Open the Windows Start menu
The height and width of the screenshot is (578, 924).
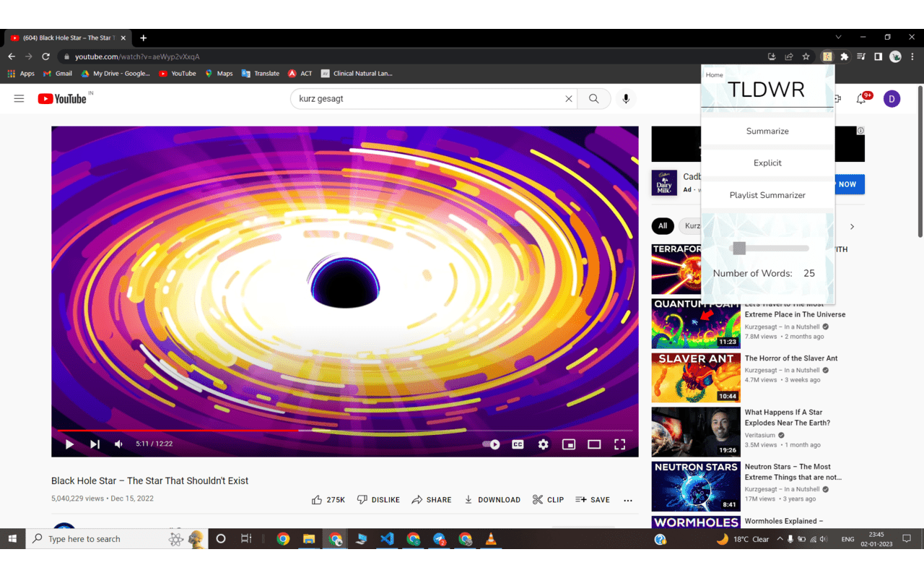[x=12, y=539]
